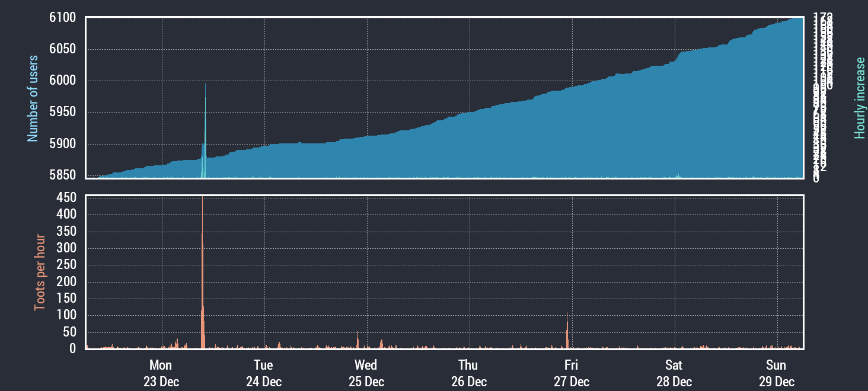
Task: Click the 5850 tick on users axis
Action: [x=62, y=175]
